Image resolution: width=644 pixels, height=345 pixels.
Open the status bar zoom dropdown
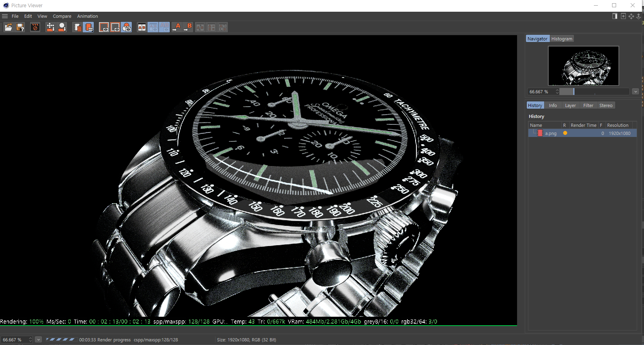[x=38, y=340]
